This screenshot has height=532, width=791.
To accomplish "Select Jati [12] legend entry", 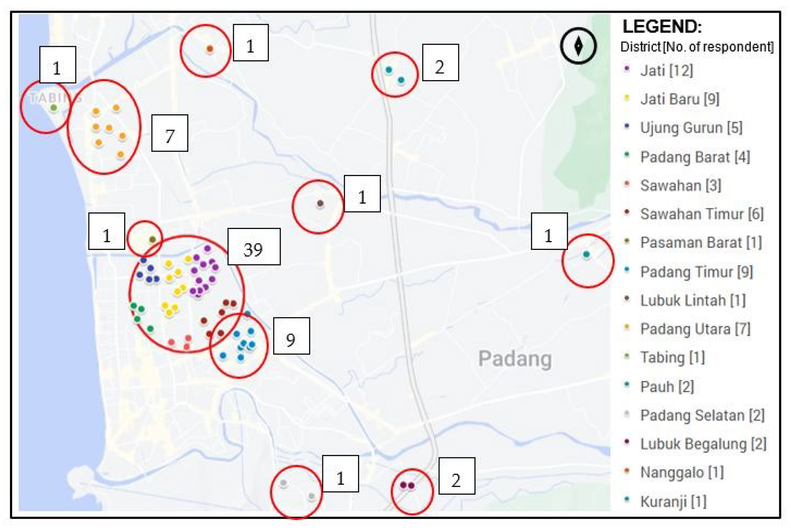I will [666, 70].
